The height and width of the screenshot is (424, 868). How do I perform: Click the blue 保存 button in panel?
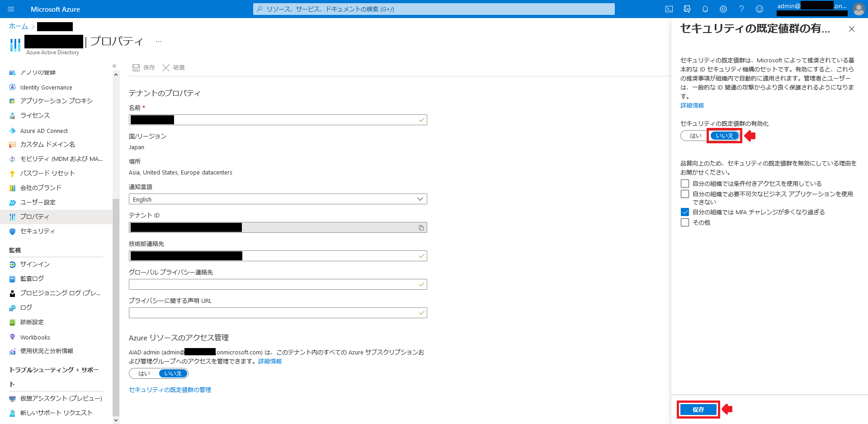(698, 410)
